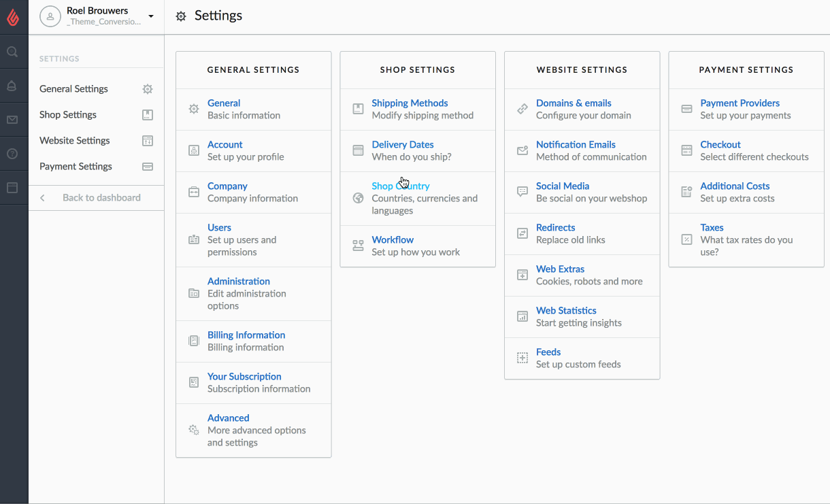Open Shipping Methods
The height and width of the screenshot is (504, 830).
pyautogui.click(x=410, y=103)
